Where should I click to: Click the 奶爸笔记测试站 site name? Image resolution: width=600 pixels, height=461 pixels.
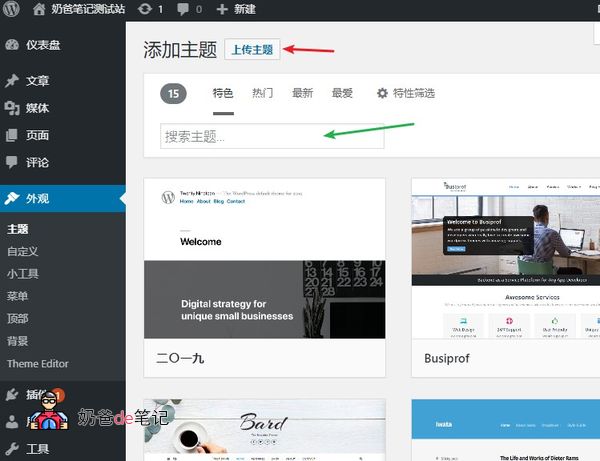(x=88, y=9)
